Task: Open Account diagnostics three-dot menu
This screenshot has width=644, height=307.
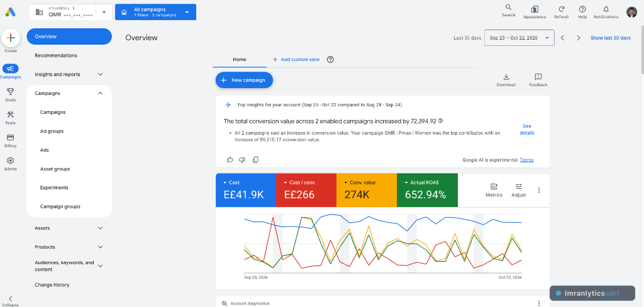Action: [539, 303]
